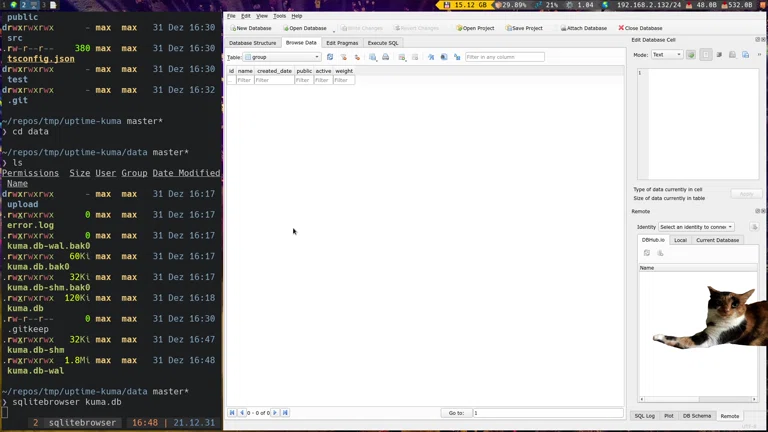Clear all filters icon in table toolbar
This screenshot has height=432, width=768.
[x=344, y=57]
